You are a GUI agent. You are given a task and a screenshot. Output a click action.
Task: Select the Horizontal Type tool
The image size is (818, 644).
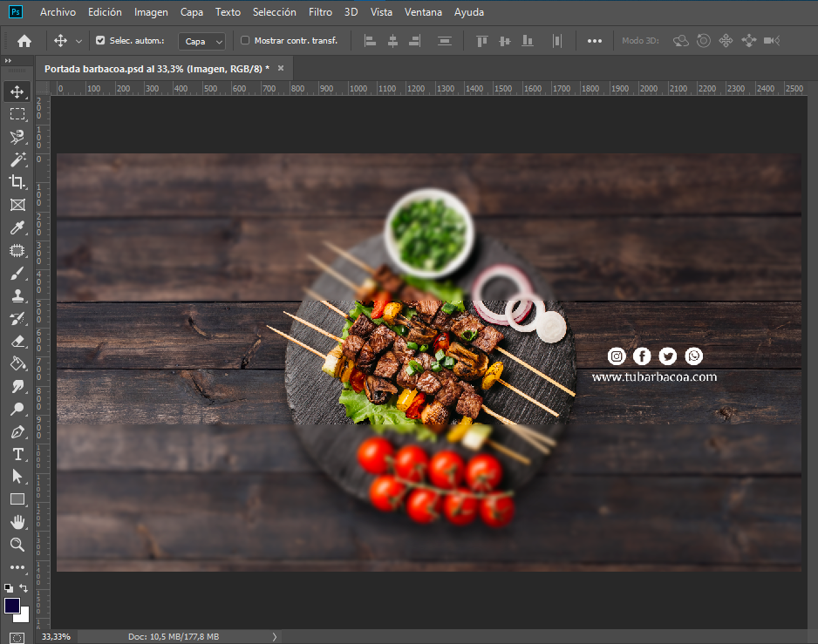pyautogui.click(x=17, y=454)
